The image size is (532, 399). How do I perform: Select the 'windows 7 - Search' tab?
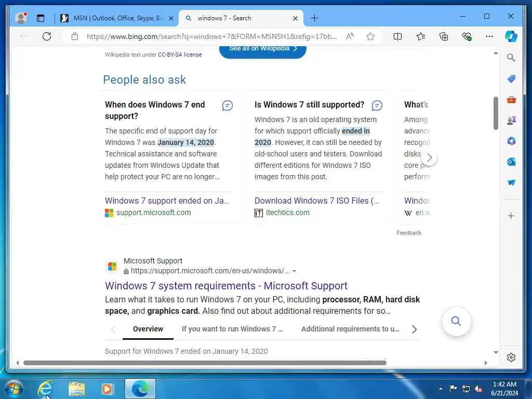click(x=241, y=18)
